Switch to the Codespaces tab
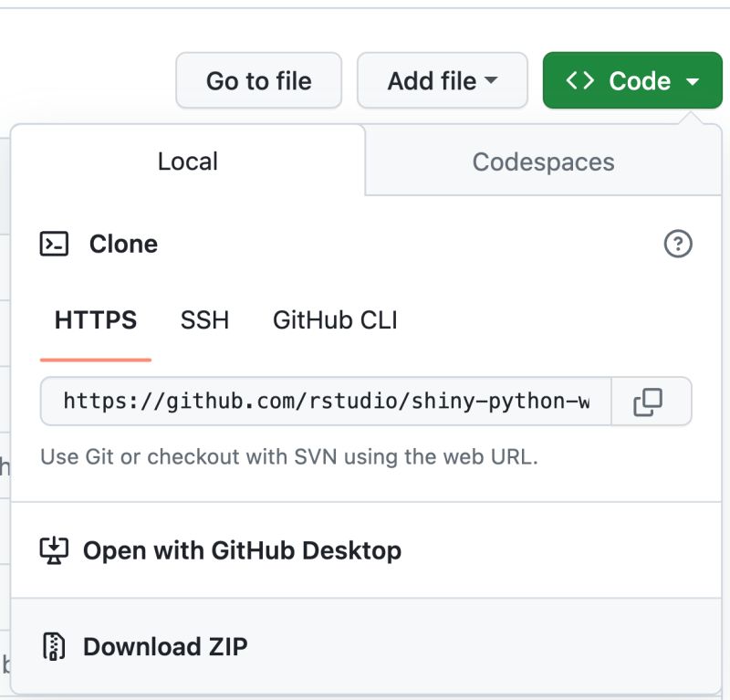Screen dimensions: 730x700 coord(543,162)
